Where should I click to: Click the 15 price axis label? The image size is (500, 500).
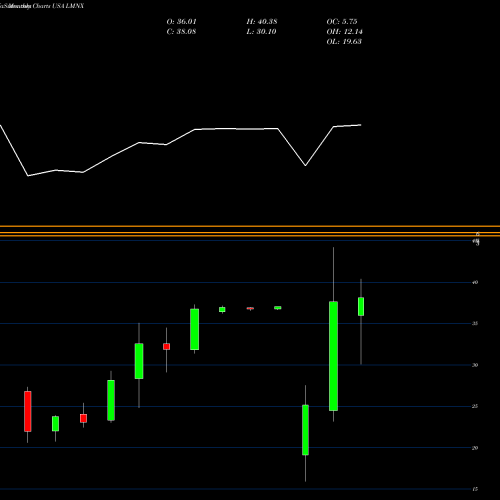click(x=475, y=489)
